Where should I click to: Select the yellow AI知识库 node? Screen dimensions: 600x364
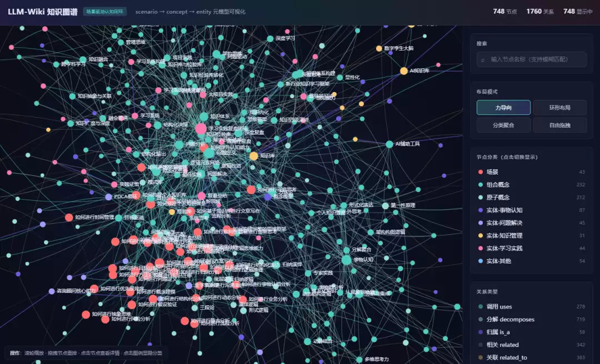pyautogui.click(x=404, y=70)
